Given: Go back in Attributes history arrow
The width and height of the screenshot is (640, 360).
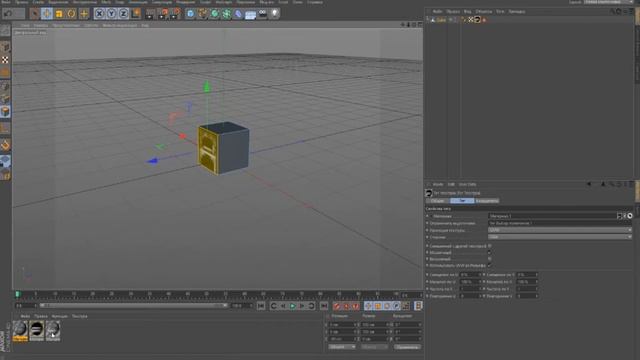Looking at the screenshot, I should [x=589, y=184].
